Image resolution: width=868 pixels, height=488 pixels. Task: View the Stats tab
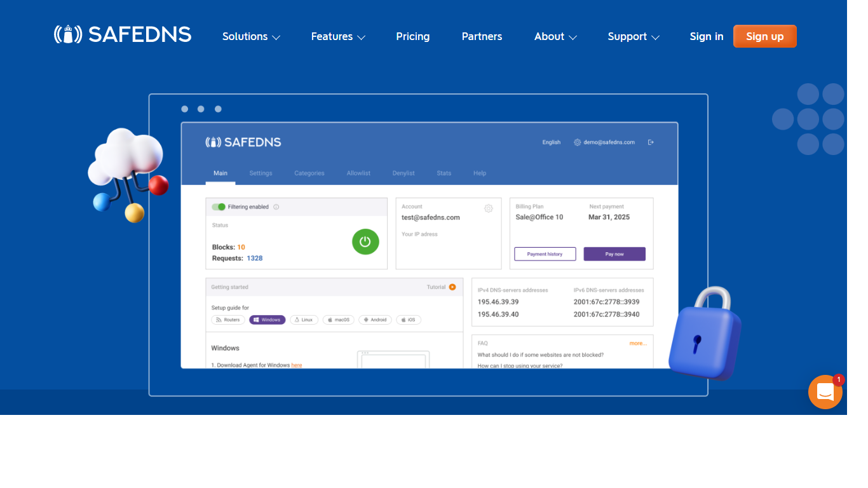(x=444, y=173)
